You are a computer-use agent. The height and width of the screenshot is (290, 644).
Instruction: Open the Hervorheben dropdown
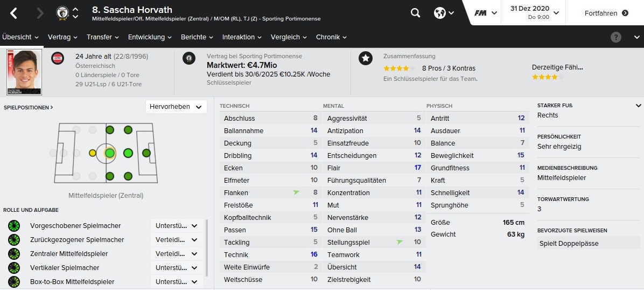click(x=176, y=107)
